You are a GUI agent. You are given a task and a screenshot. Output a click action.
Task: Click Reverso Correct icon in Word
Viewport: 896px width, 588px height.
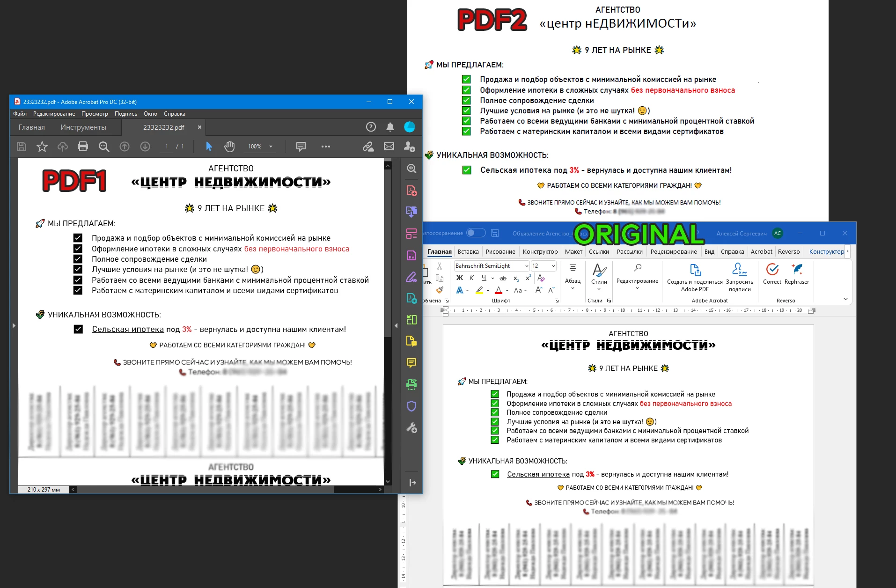pos(772,273)
